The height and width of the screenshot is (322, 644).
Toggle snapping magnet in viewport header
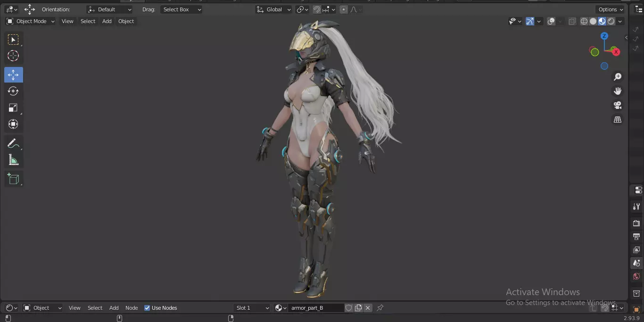tap(317, 9)
